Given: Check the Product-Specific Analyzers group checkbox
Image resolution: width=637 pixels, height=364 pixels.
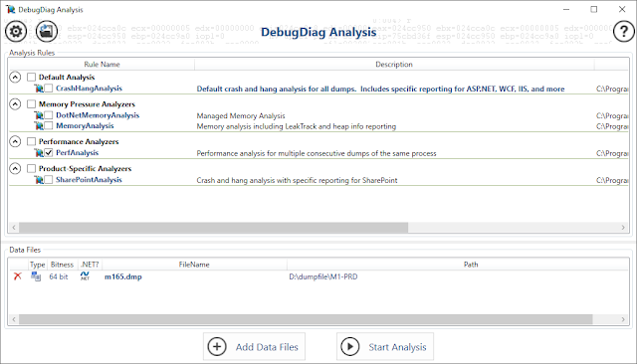Looking at the screenshot, I should (31, 168).
